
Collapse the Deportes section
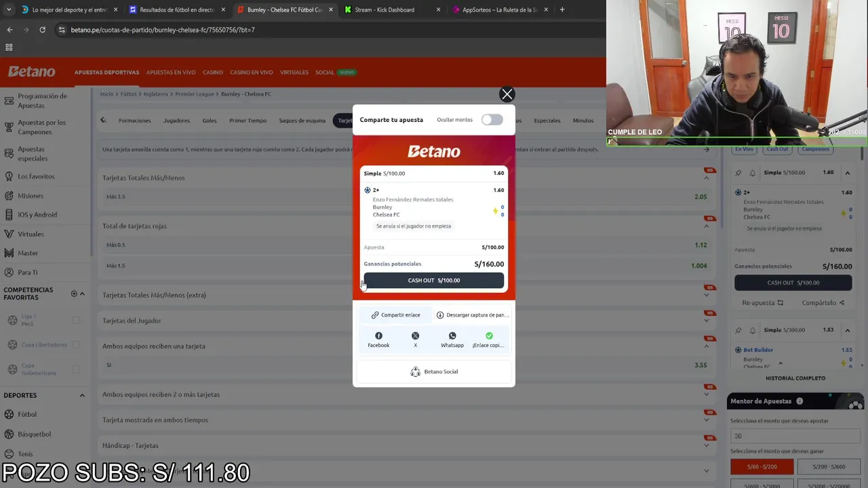coord(82,395)
